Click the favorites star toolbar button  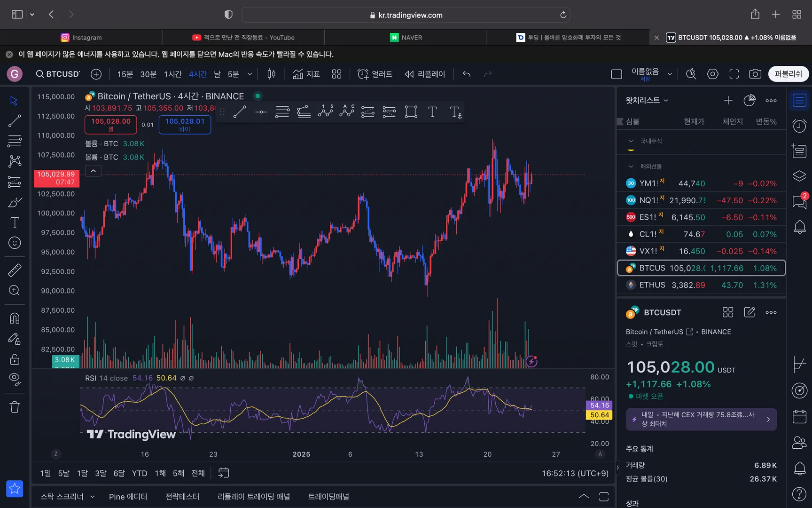pyautogui.click(x=15, y=489)
